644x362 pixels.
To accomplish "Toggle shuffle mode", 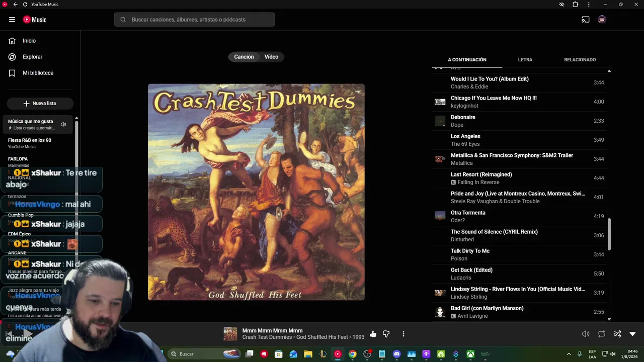I will click(x=618, y=334).
